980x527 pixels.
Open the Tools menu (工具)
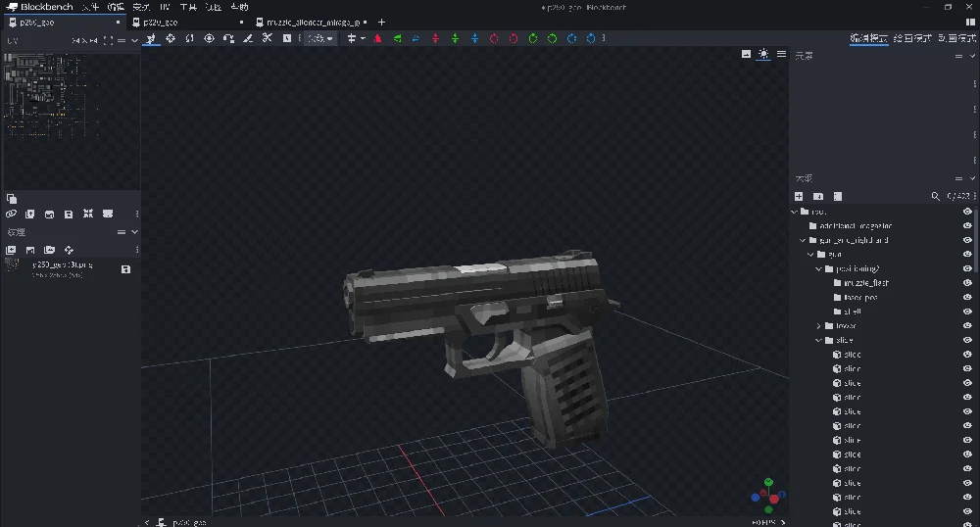coord(188,7)
